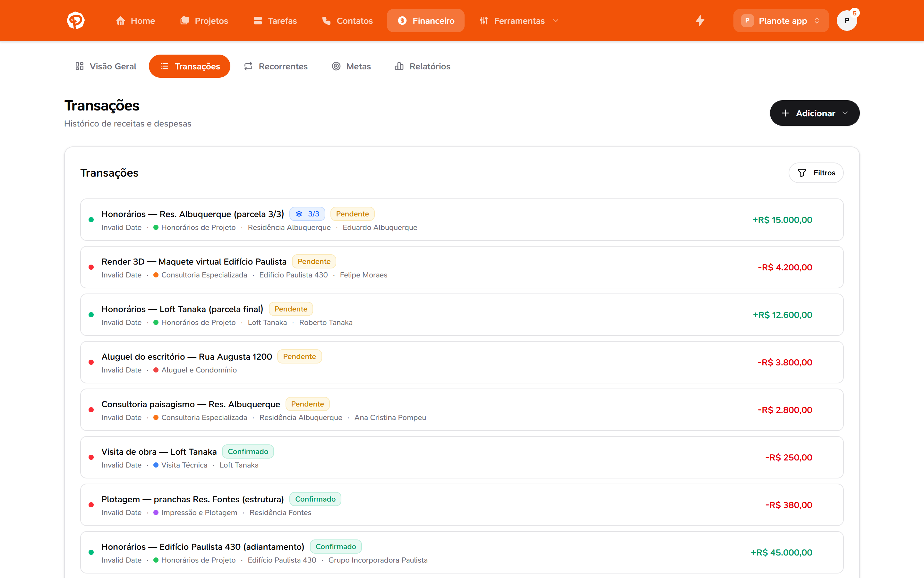
Task: Click the lightning bolt quick actions icon
Action: (x=700, y=21)
